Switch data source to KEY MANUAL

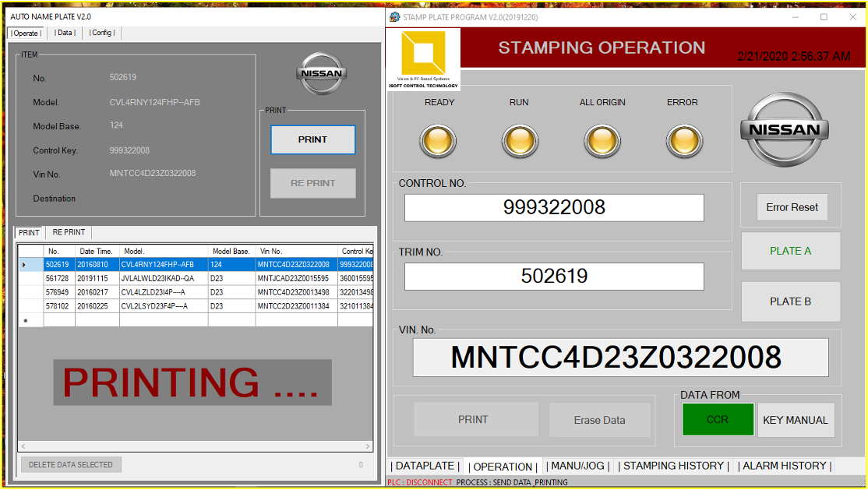point(796,420)
